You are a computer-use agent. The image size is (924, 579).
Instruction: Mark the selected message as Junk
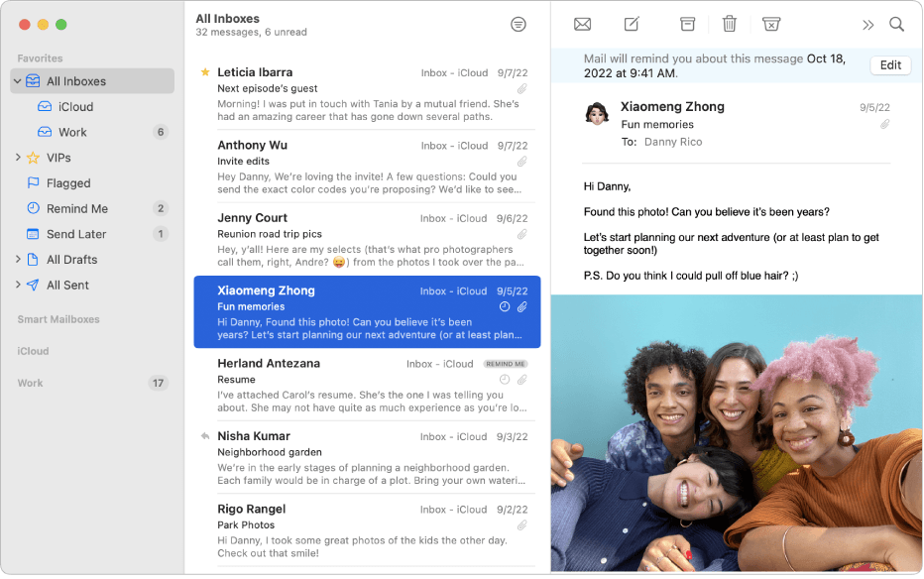(x=772, y=24)
